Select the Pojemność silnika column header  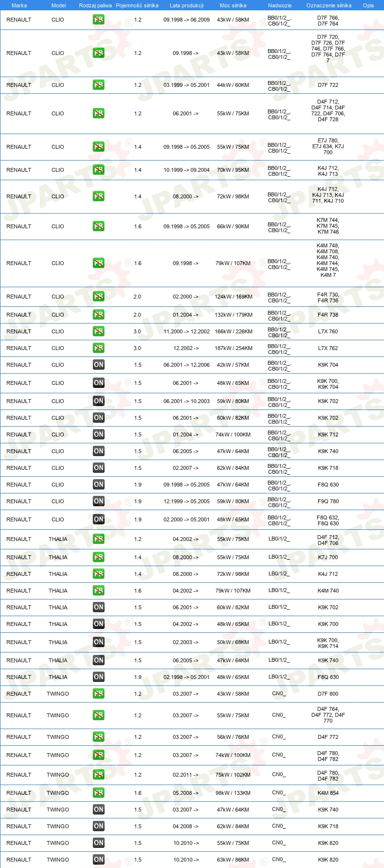click(x=137, y=5)
